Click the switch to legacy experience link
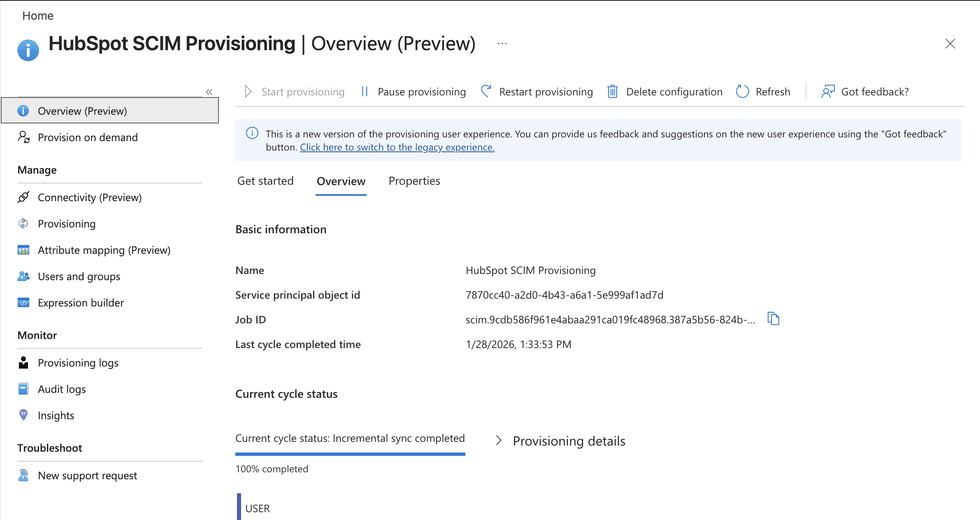The height and width of the screenshot is (520, 980). tap(397, 147)
